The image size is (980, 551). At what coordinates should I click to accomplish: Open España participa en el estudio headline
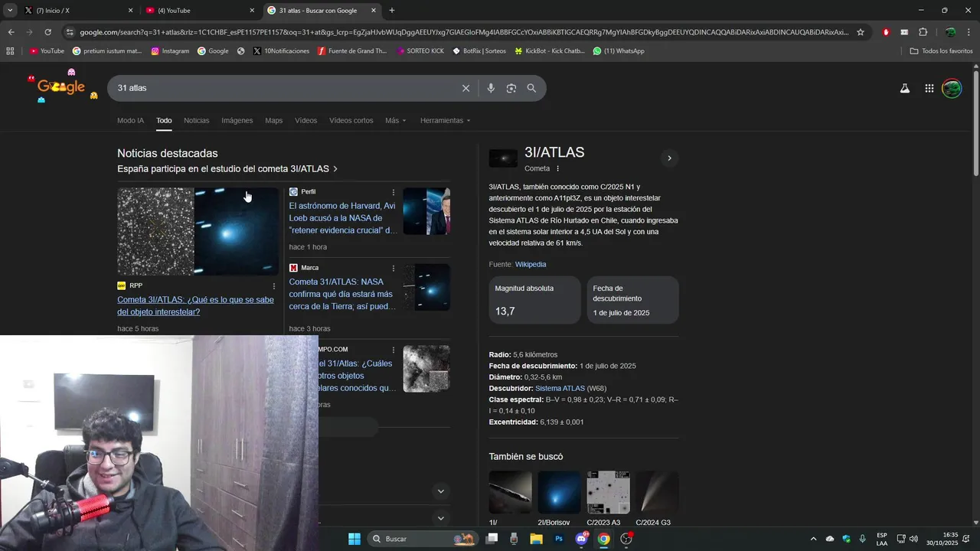coord(223,169)
